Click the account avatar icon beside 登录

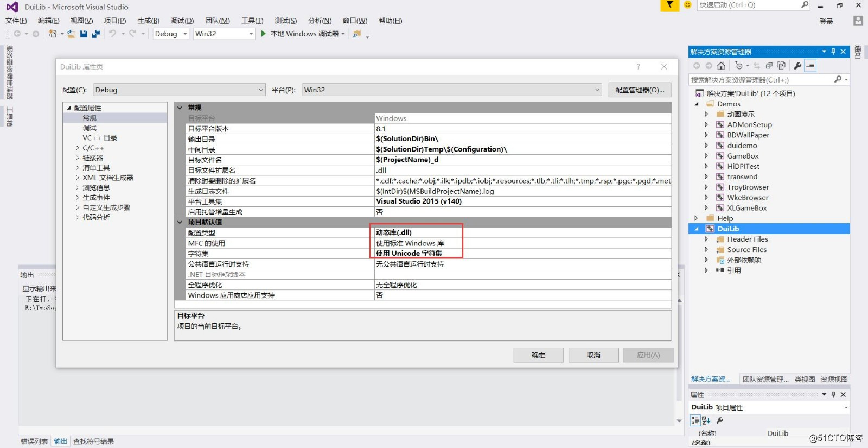point(858,21)
